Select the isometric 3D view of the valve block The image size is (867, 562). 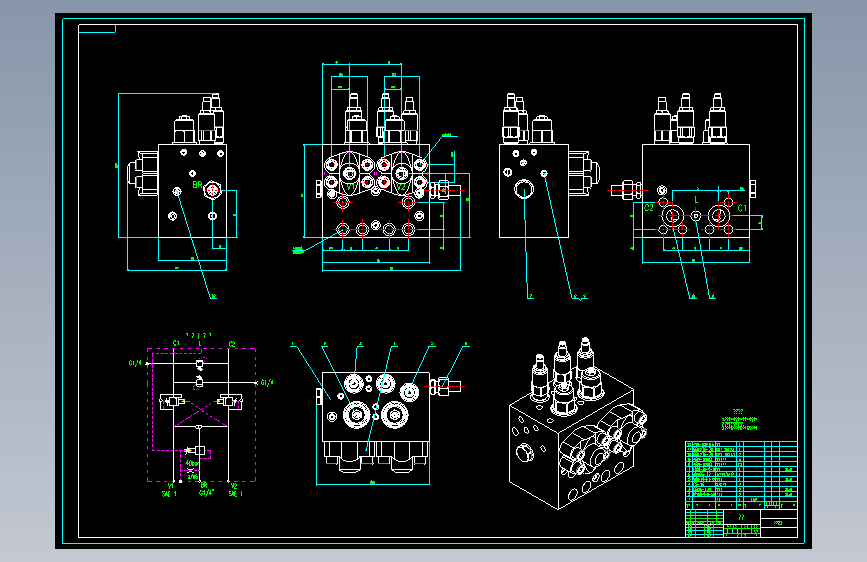pyautogui.click(x=577, y=423)
